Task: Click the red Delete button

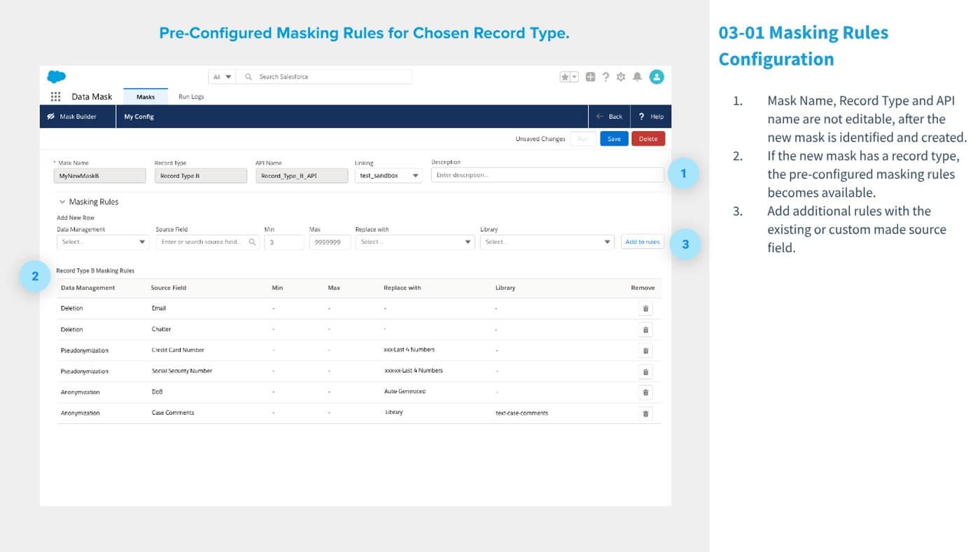Action: (648, 139)
